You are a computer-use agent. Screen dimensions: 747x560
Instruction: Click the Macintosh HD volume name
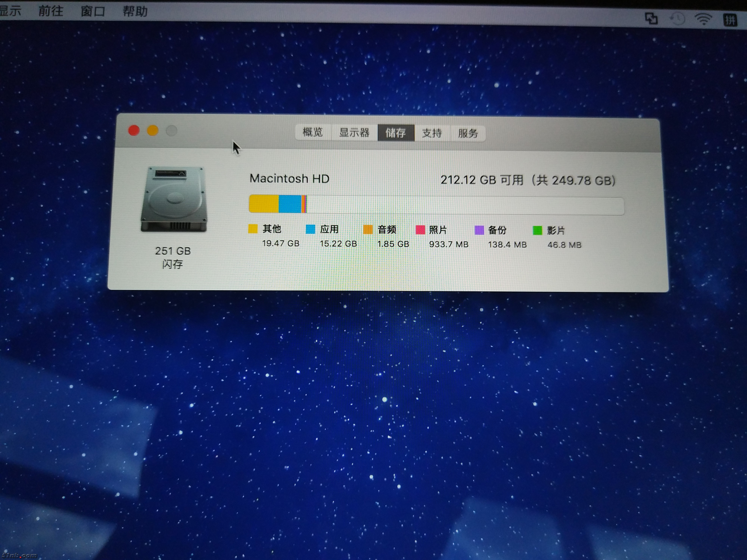click(289, 178)
